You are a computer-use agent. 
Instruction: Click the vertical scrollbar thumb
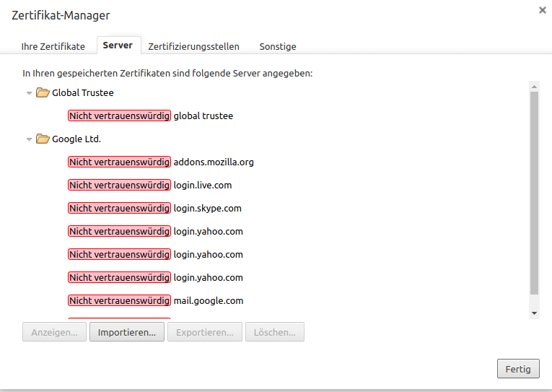point(535,193)
